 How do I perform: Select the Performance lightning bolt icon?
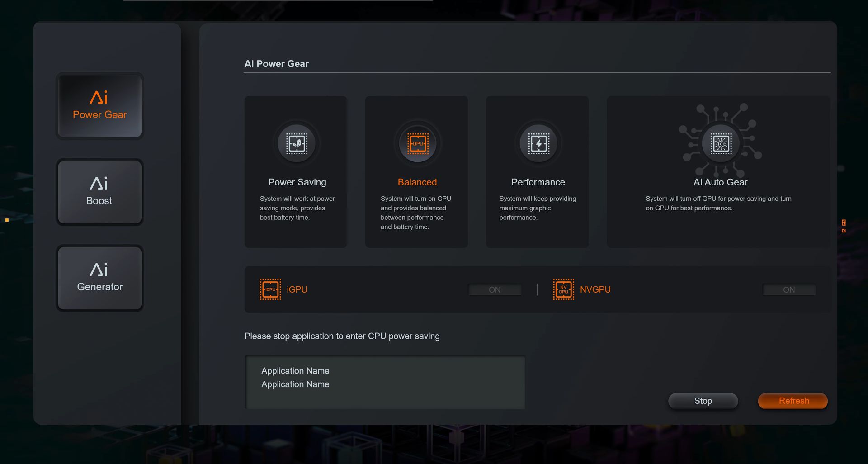pos(537,143)
